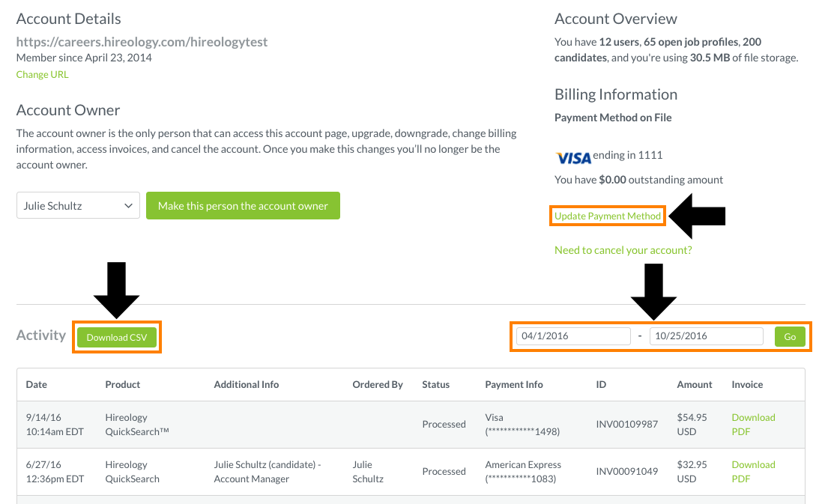Click the Ordered By column header
Viewport: 822px width, 504px height.
[378, 384]
